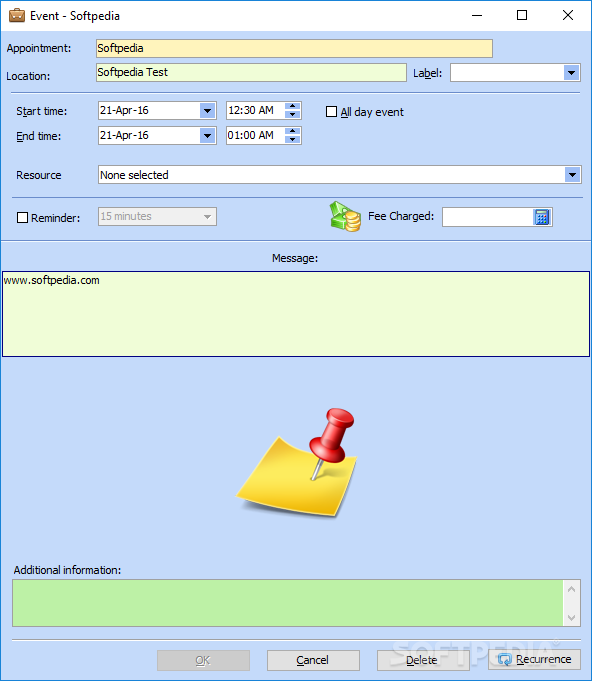
Task: Open the Label dropdown
Action: 572,73
